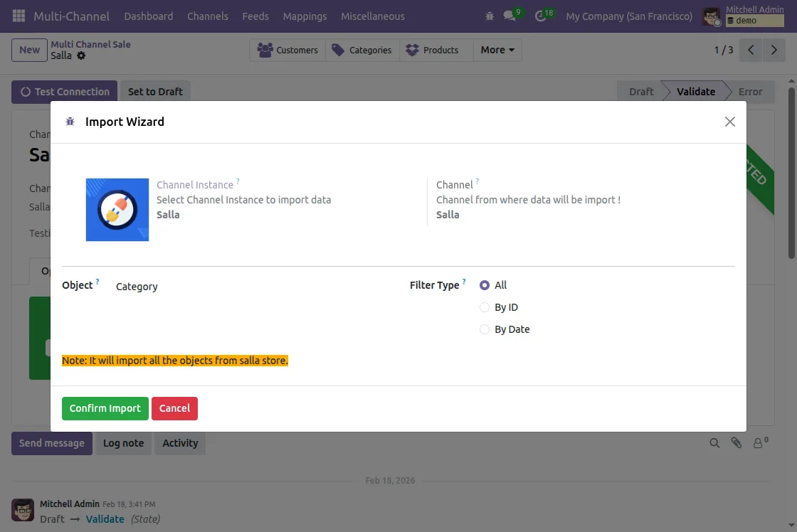Click the page vertical scrollbar

[791, 173]
